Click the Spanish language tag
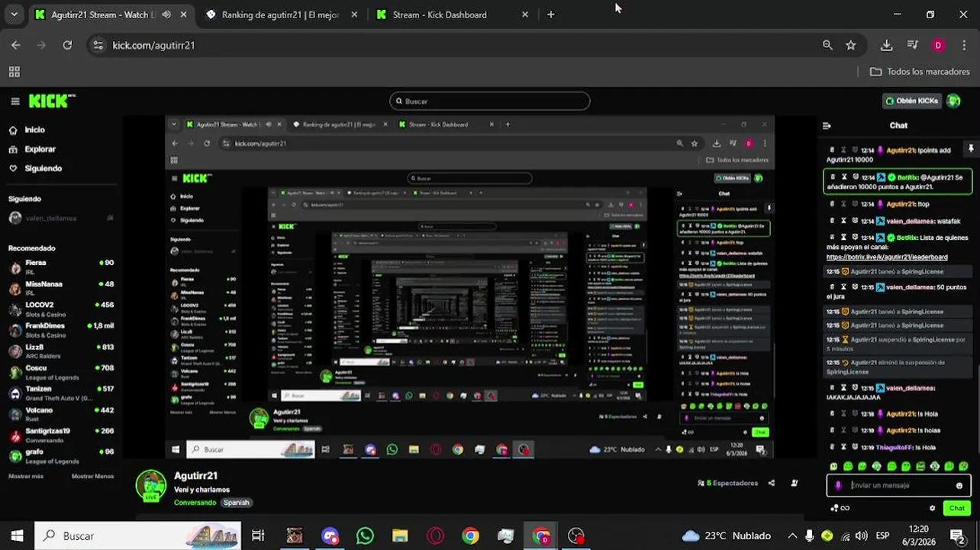This screenshot has height=550, width=980. [236, 503]
